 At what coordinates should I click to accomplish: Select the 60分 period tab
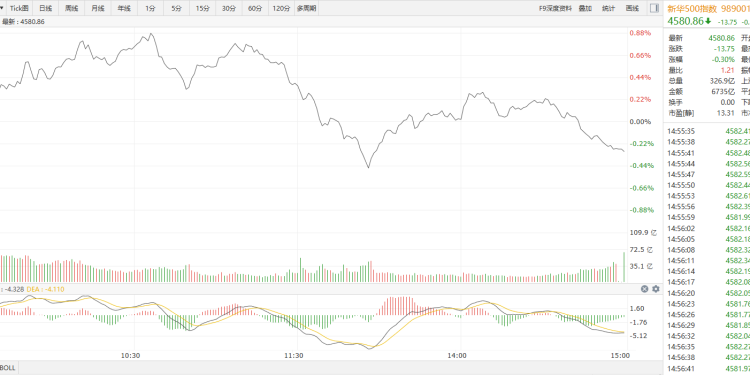pos(255,8)
